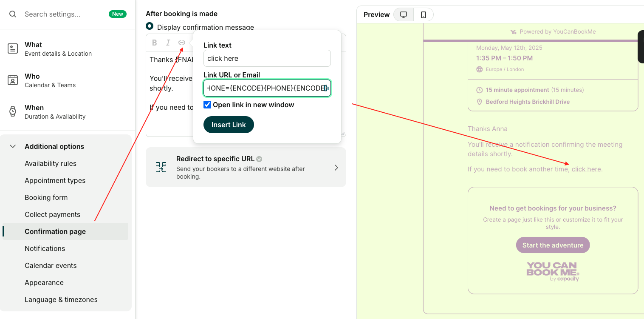Click the insert link icon in editor toolbar
The width and height of the screenshot is (644, 319).
182,43
